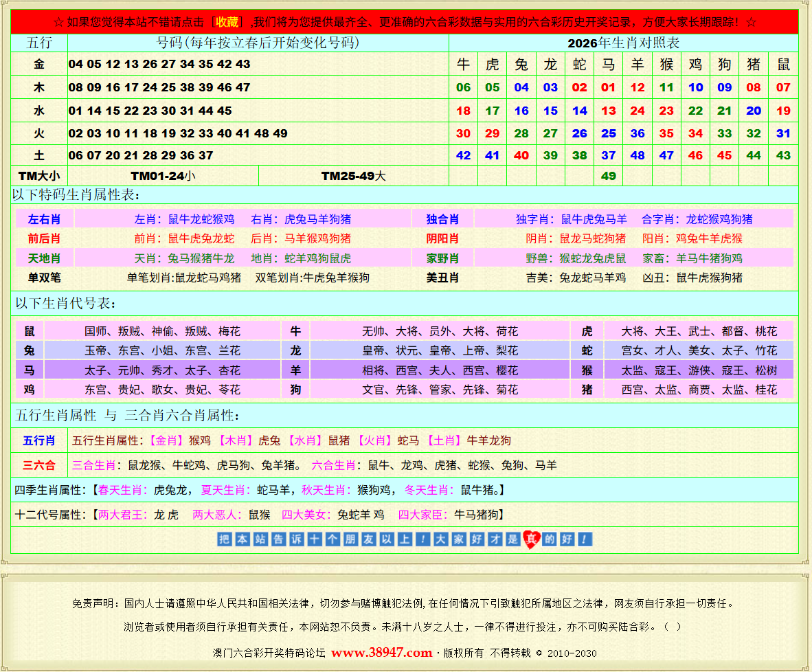Screen dimensions: 812x672
Task: Click the "诉" tile in the blue banner
Action: point(296,539)
